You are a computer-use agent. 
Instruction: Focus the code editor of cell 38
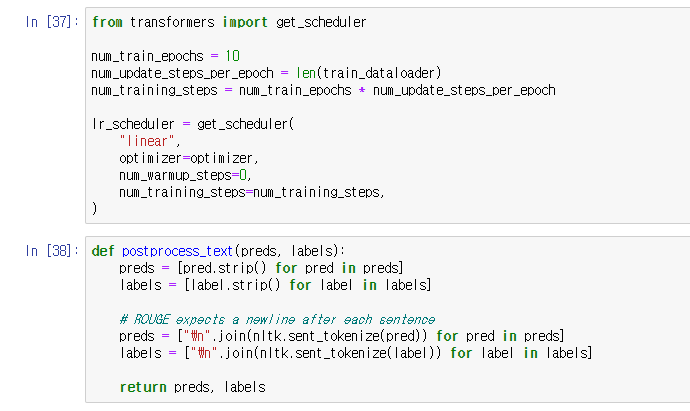[388, 319]
